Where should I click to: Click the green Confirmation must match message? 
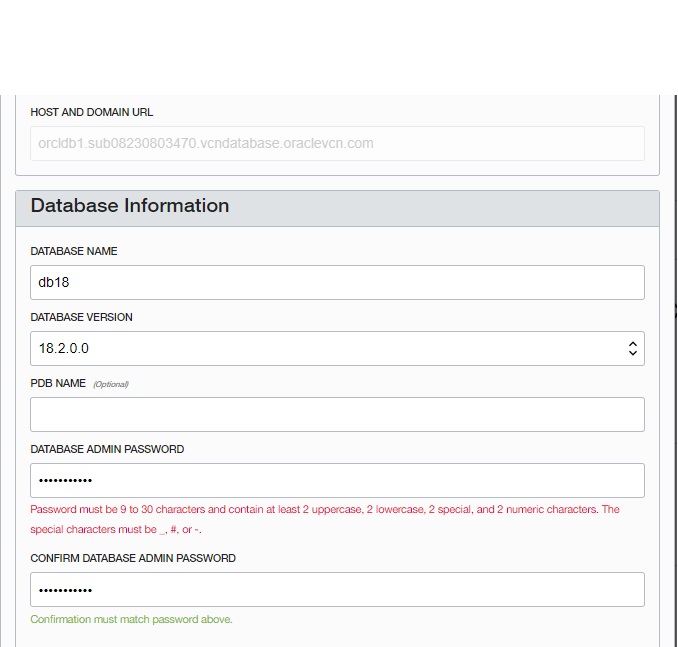(x=131, y=619)
